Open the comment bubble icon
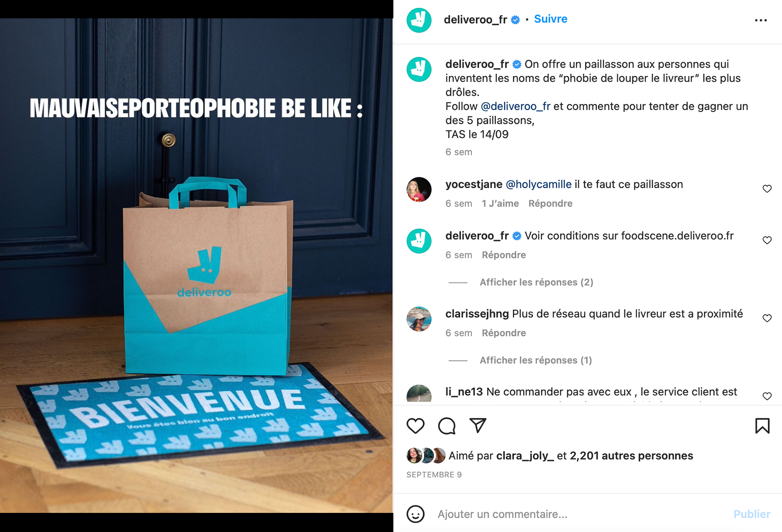The image size is (782, 532). pos(447,426)
